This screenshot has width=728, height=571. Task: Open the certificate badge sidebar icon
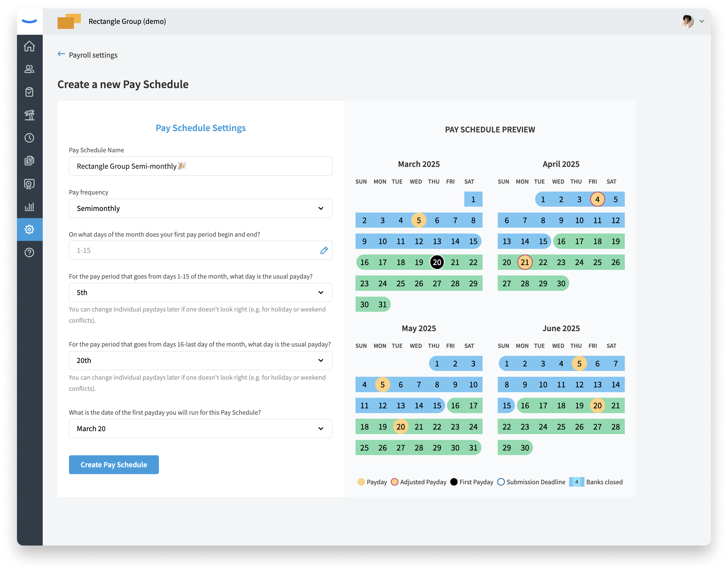pyautogui.click(x=29, y=184)
